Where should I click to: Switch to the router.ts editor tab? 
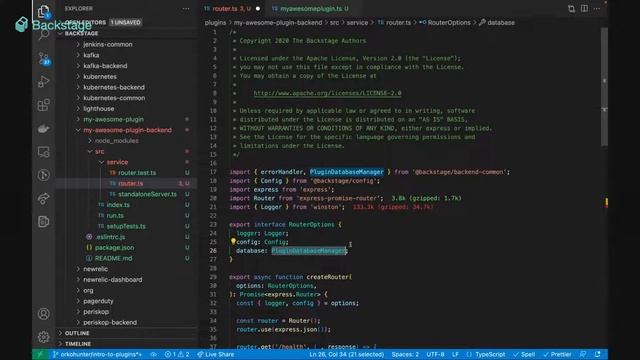(231, 9)
